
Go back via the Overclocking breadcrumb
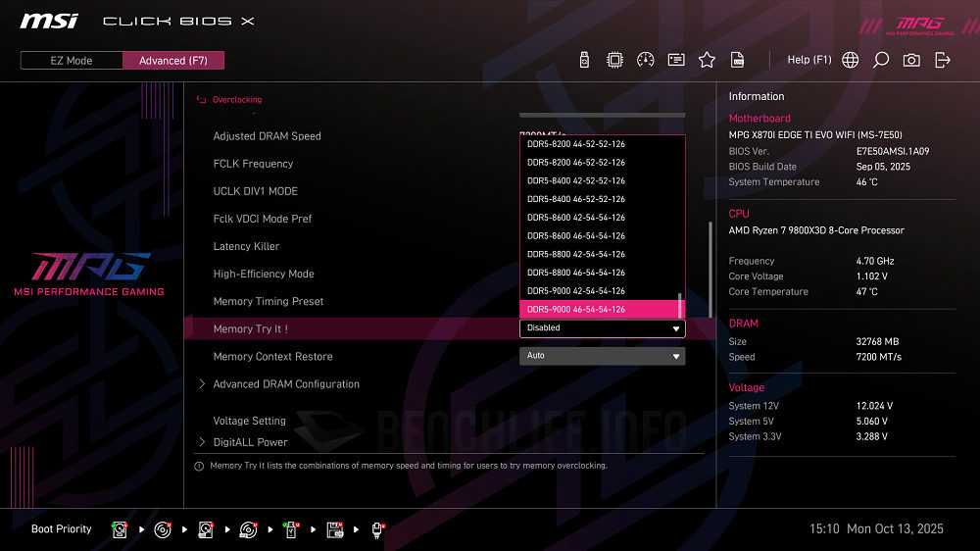(236, 100)
